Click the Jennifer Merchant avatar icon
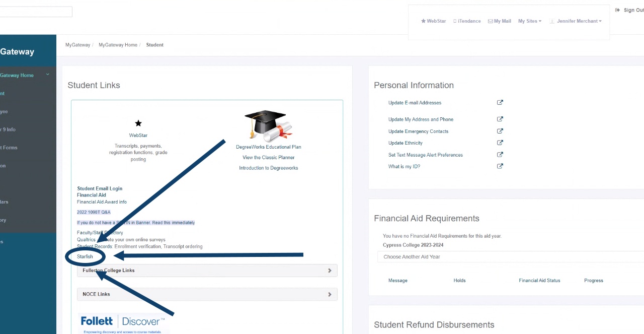This screenshot has height=334, width=644. pos(552,21)
